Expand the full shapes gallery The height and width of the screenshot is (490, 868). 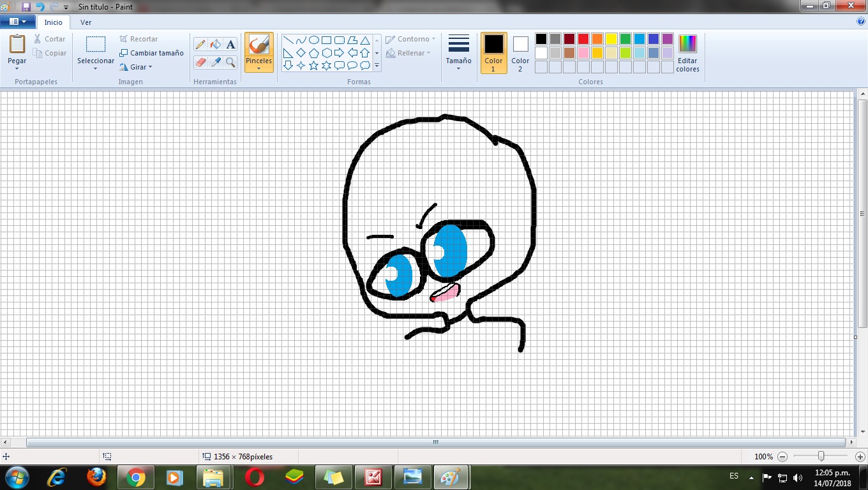tap(377, 66)
